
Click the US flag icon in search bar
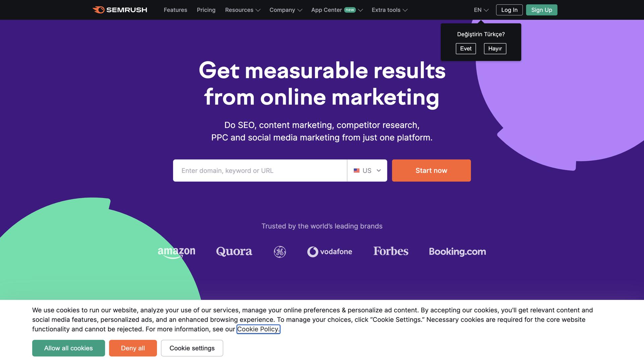point(357,171)
